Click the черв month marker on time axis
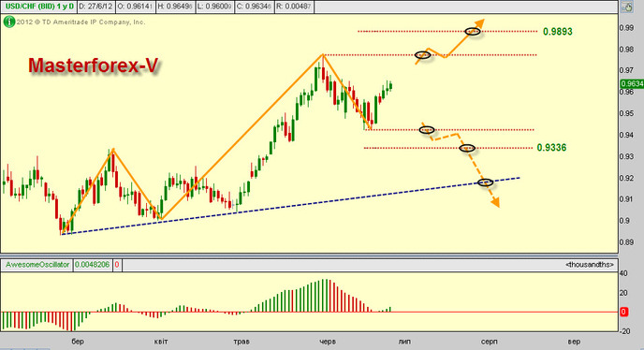The width and height of the screenshot is (644, 350). tap(328, 342)
